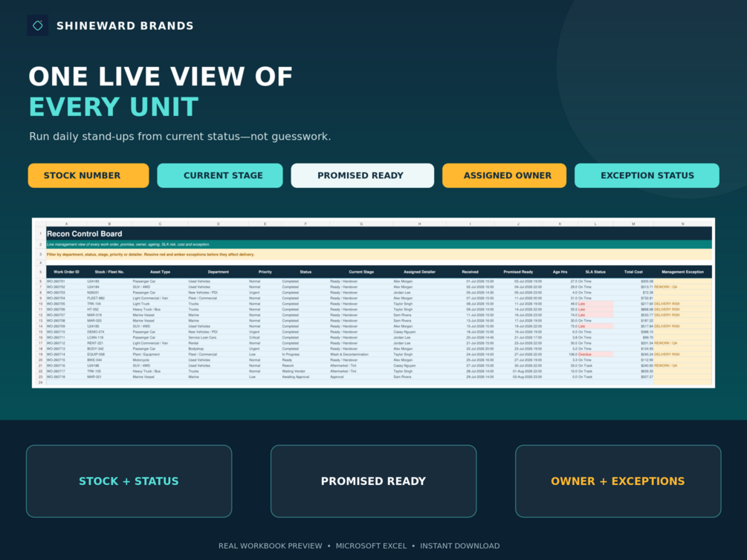Select the red 'Overdue' SLA status cell
747x560 pixels.
(x=595, y=354)
